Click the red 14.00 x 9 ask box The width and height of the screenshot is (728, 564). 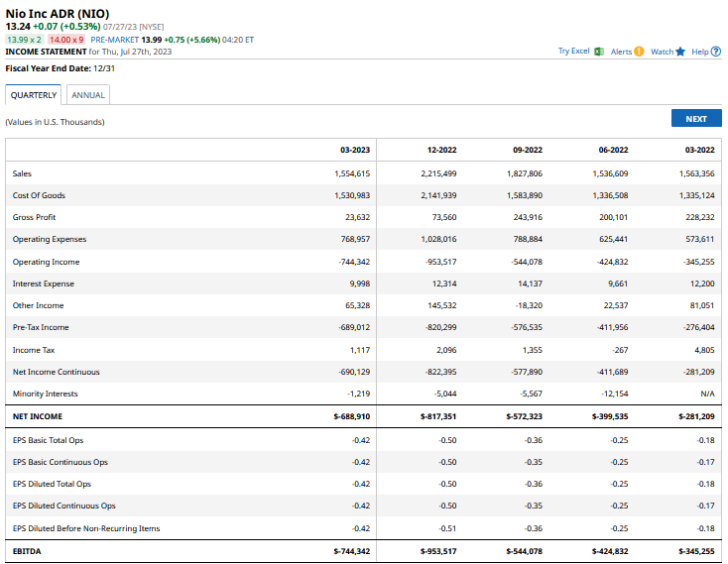point(67,40)
